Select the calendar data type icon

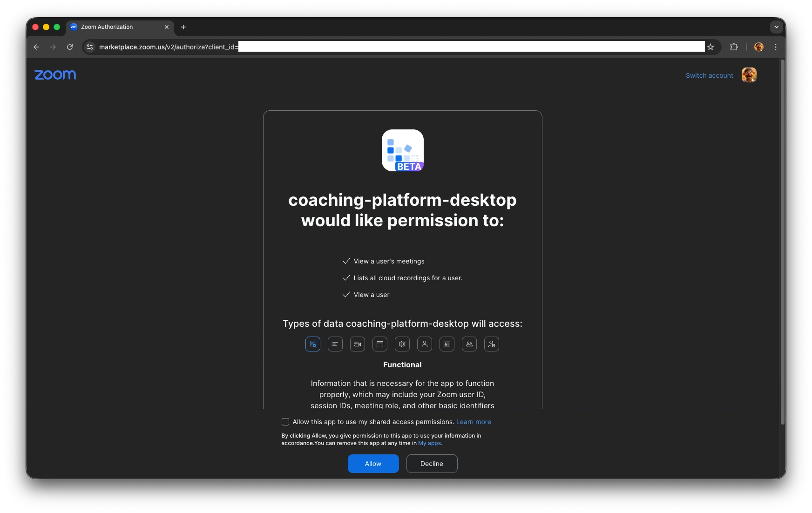[x=380, y=344]
